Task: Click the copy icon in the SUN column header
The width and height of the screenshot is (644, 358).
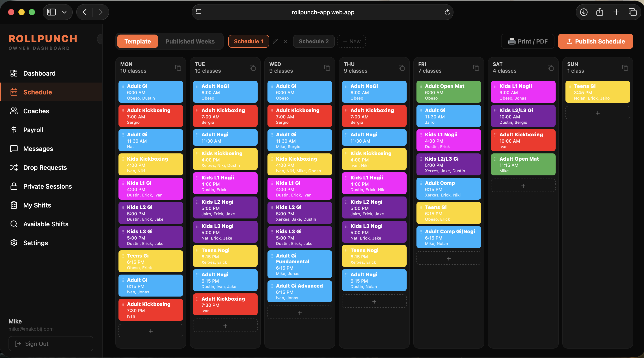Action: [625, 68]
